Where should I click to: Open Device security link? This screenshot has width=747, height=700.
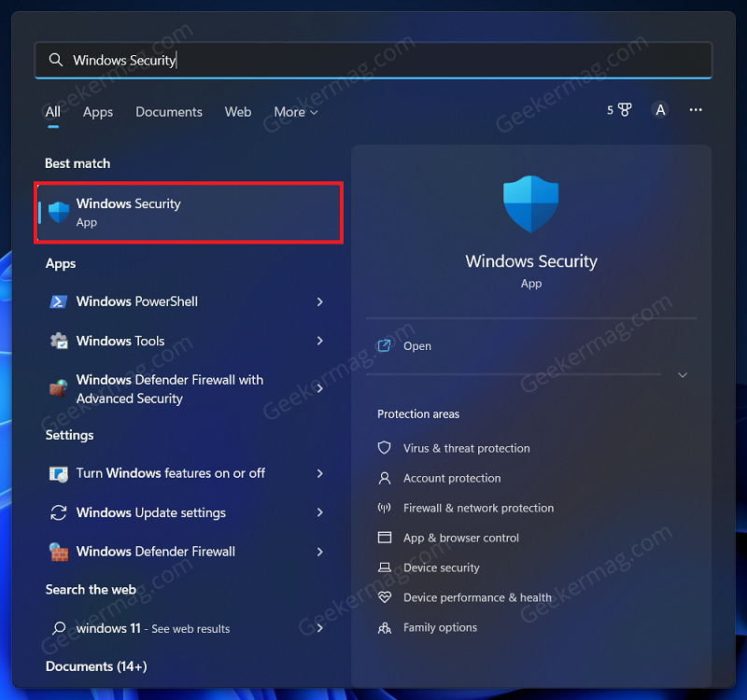(x=442, y=567)
